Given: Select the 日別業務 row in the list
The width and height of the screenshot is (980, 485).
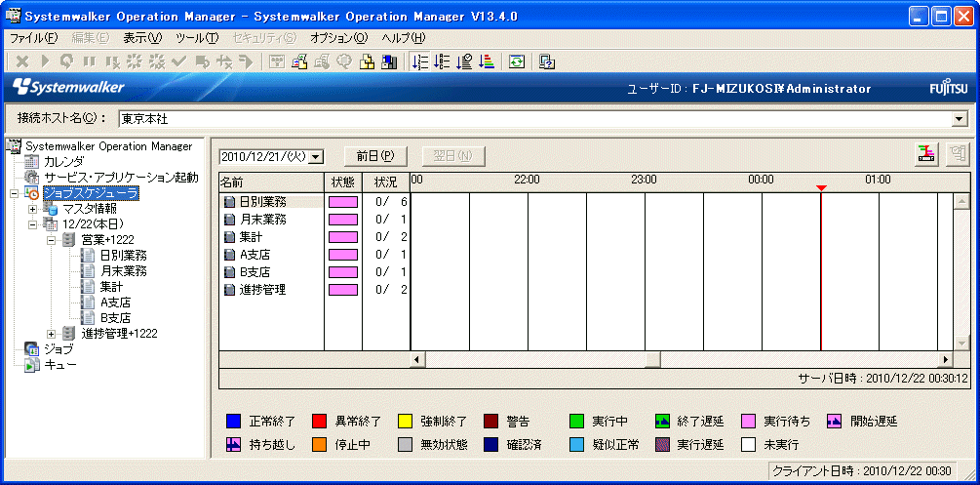Looking at the screenshot, I should (x=263, y=202).
